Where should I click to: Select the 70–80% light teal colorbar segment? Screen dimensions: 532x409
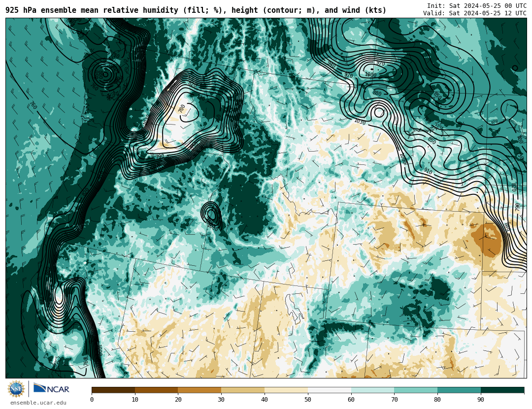pos(416,390)
